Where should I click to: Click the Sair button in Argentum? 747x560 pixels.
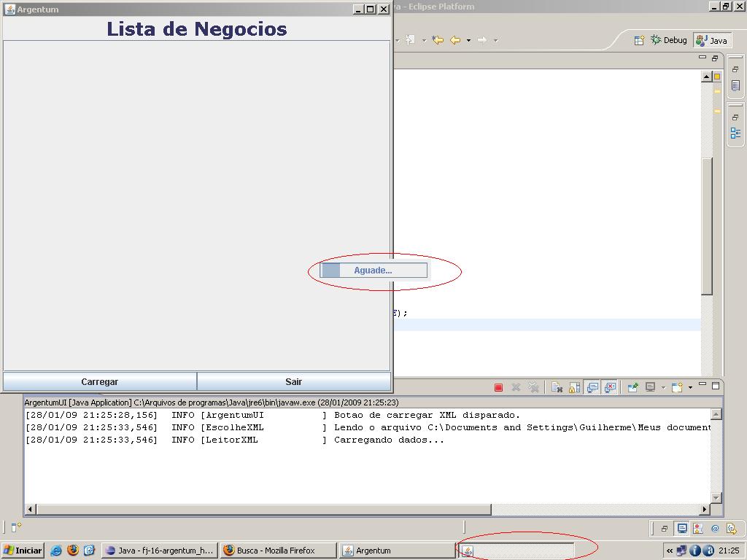pos(293,381)
